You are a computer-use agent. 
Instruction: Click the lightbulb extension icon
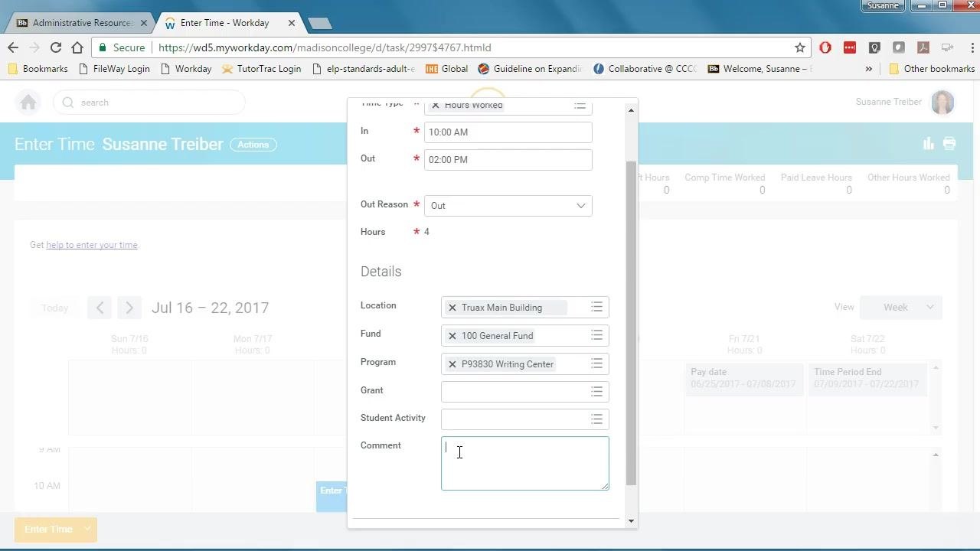[x=874, y=47]
